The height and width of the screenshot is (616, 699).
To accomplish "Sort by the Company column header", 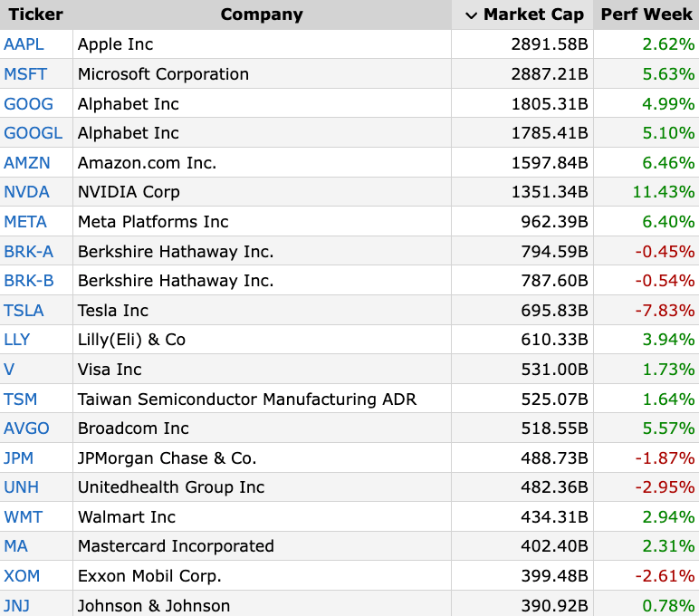I will tap(262, 14).
